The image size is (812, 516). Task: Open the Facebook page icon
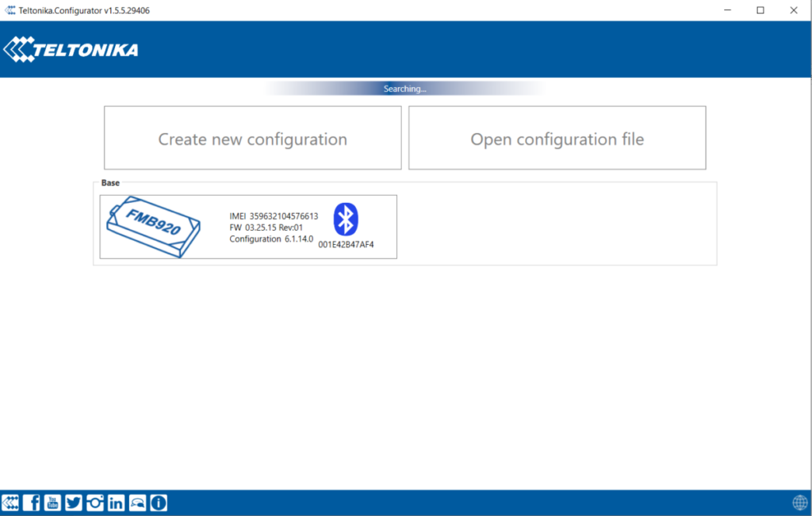tap(32, 503)
